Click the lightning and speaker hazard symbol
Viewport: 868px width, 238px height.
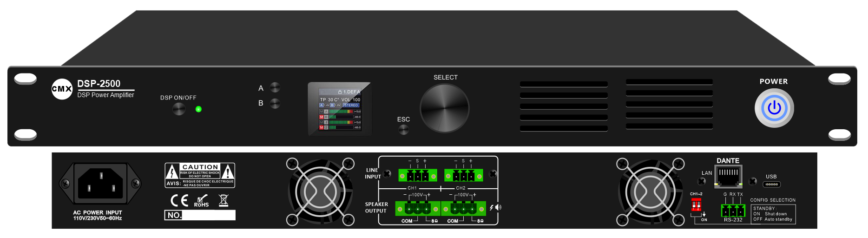coord(495,207)
